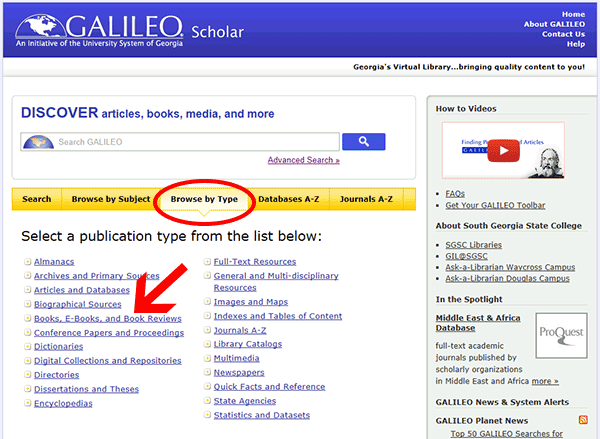This screenshot has height=439, width=600.
Task: Play the How to Videos YouTube thumbnail
Action: (502, 151)
